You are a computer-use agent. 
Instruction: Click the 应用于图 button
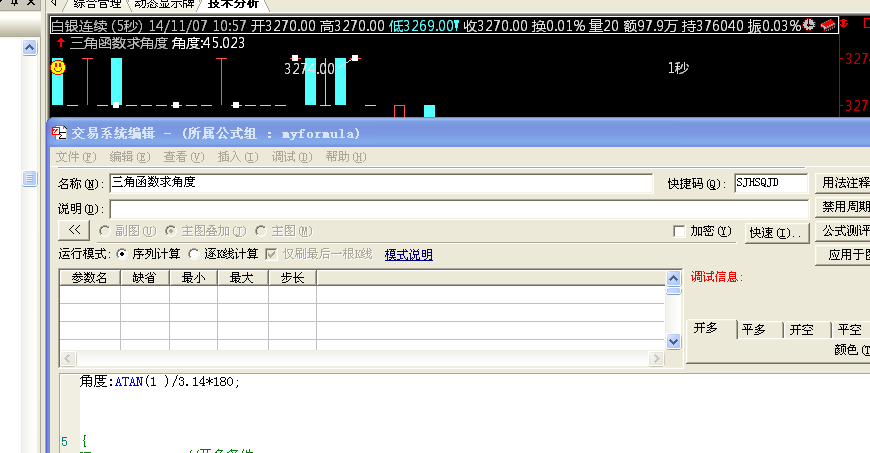tap(843, 255)
